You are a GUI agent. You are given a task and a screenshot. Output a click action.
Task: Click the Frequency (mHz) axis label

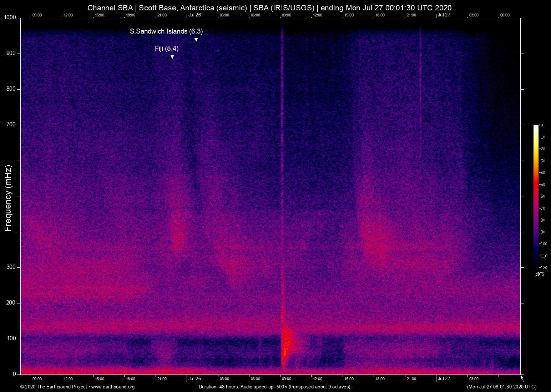pyautogui.click(x=8, y=198)
